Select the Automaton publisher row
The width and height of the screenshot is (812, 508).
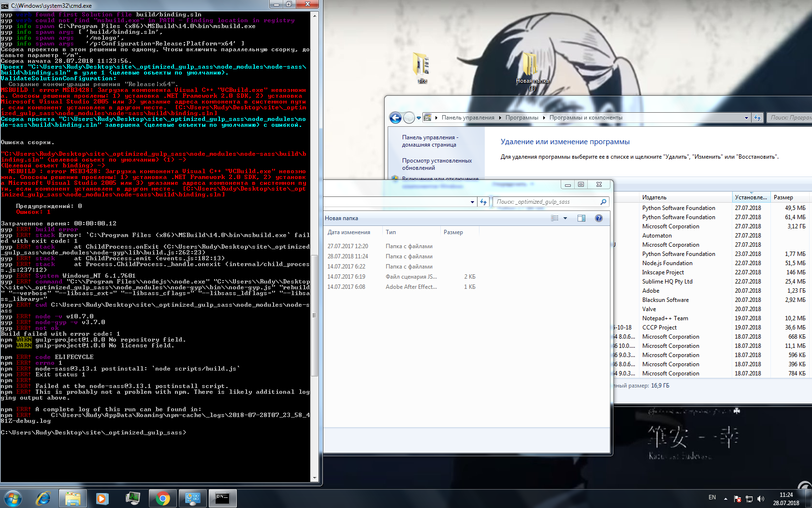[712, 236]
